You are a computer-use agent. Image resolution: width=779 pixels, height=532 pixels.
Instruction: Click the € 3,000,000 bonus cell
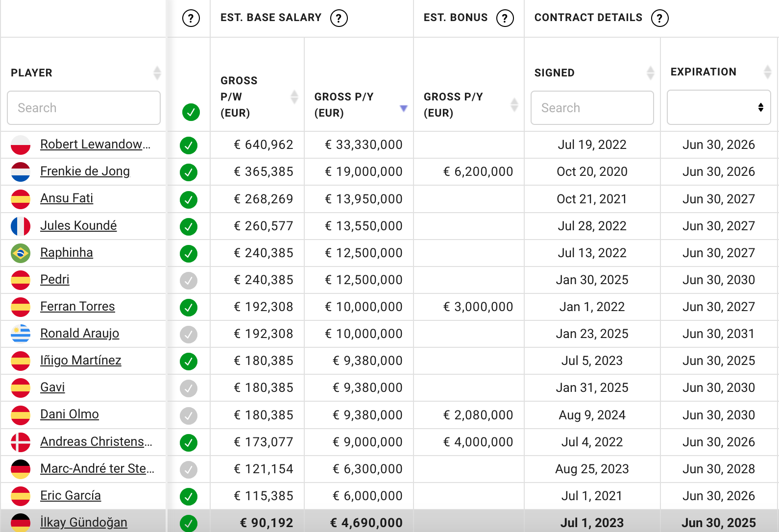478,307
